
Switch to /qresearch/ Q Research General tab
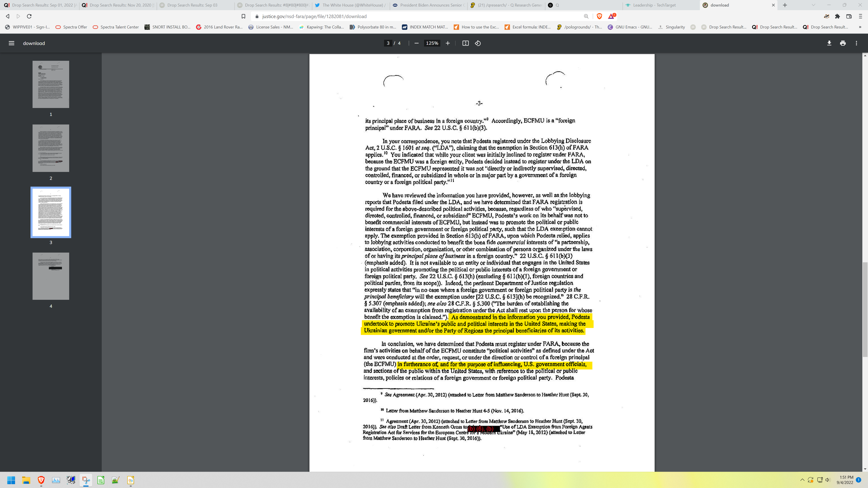click(506, 5)
